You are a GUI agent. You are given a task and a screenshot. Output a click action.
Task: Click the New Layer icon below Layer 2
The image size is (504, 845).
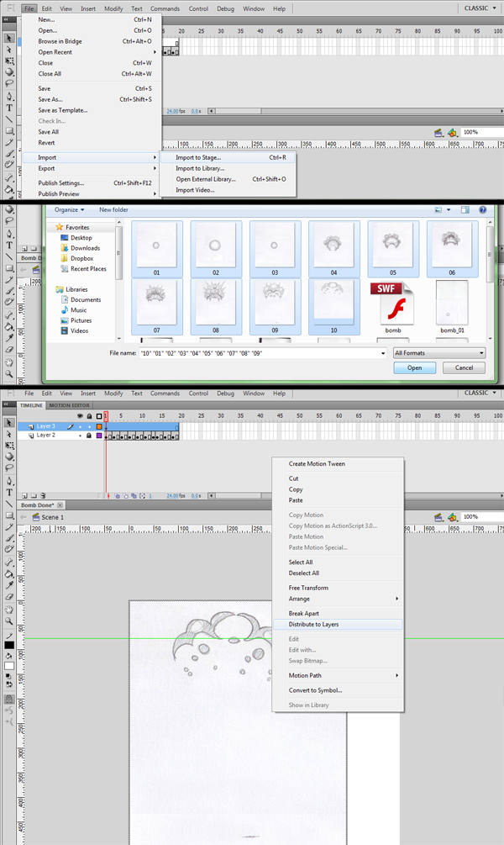click(x=24, y=495)
